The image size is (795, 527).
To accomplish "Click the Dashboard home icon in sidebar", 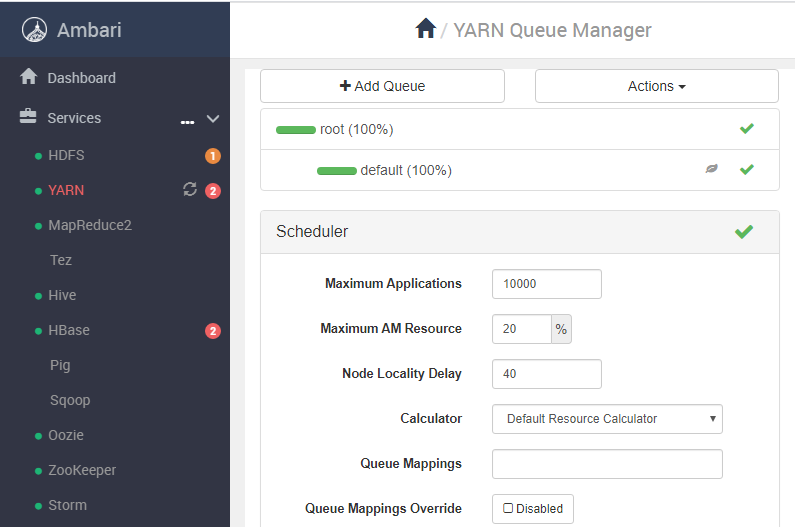I will tap(28, 77).
